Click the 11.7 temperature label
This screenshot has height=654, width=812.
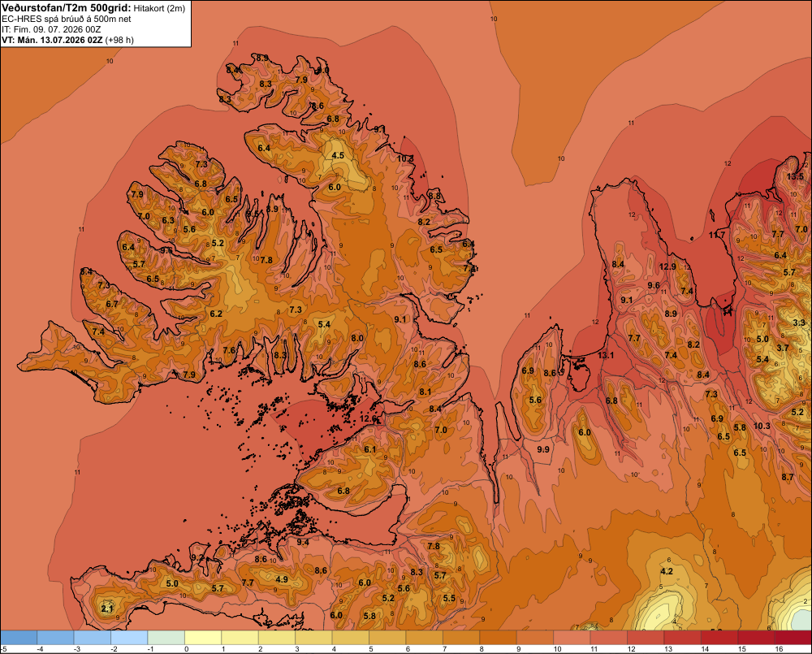tap(717, 235)
